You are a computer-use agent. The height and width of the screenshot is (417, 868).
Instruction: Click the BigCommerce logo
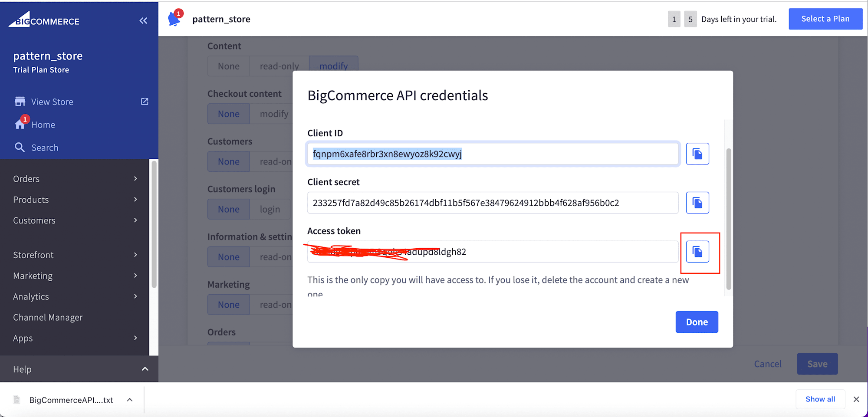(x=44, y=20)
